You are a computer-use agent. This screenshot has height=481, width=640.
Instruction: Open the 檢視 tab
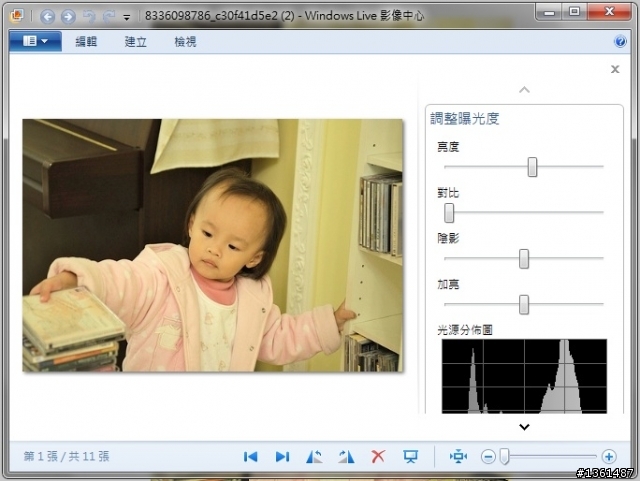[x=185, y=42]
